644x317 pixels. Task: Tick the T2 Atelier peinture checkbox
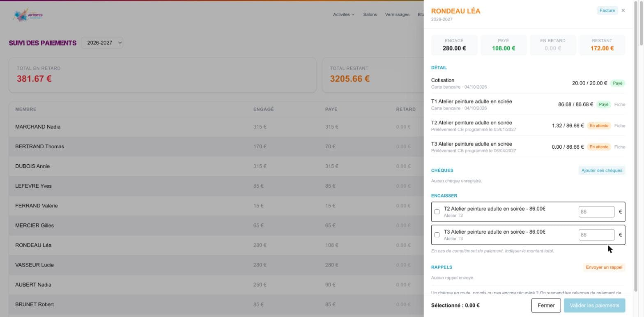coord(437,212)
